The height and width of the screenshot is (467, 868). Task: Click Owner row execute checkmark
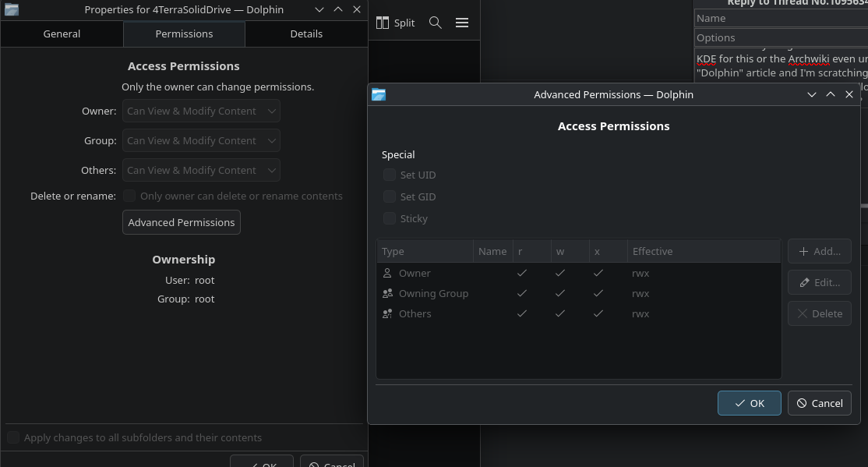click(x=598, y=273)
